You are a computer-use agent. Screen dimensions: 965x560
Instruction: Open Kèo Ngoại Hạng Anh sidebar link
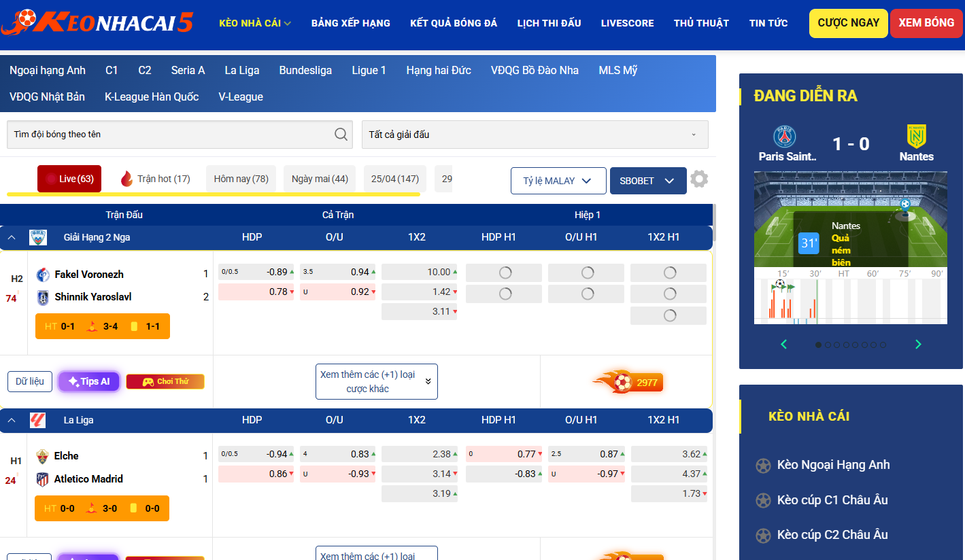[833, 465]
